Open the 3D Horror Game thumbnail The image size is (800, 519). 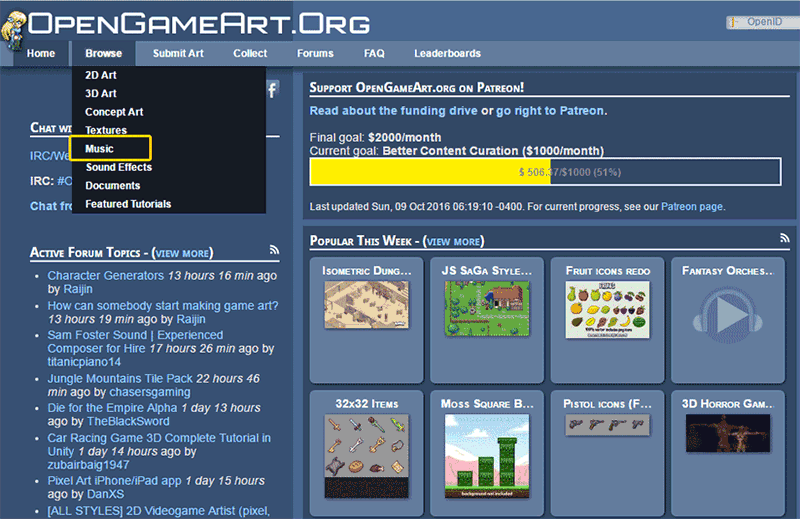coord(728,433)
